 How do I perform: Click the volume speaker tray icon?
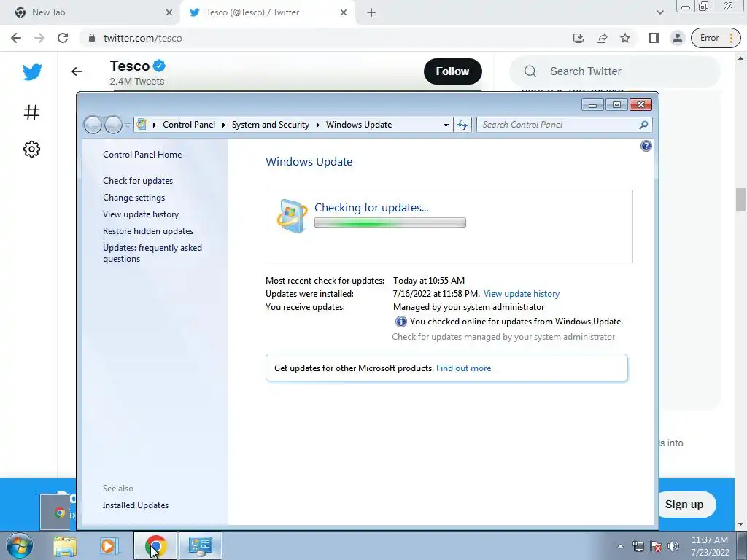click(x=673, y=546)
